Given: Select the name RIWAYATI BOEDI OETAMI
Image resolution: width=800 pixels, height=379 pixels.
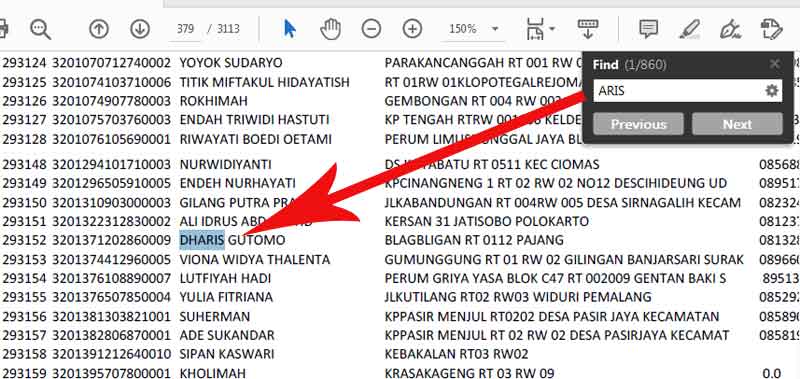Looking at the screenshot, I should (255, 139).
